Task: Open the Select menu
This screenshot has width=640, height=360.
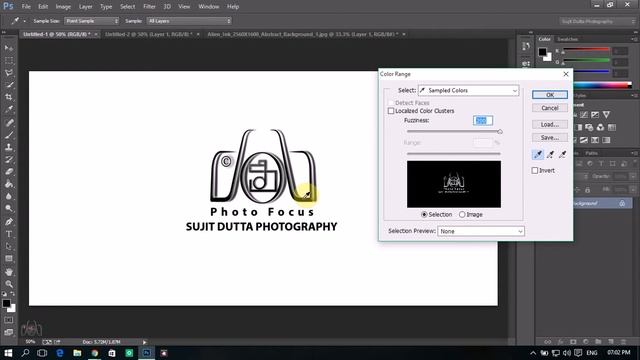Action: tap(127, 7)
